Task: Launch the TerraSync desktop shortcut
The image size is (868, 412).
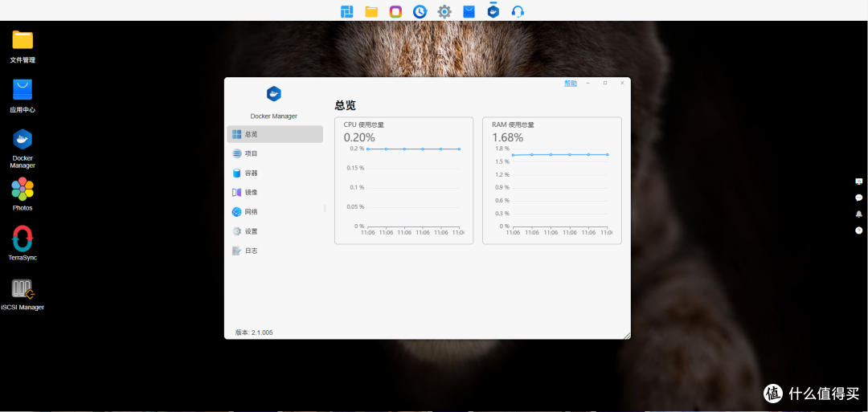Action: click(x=23, y=243)
